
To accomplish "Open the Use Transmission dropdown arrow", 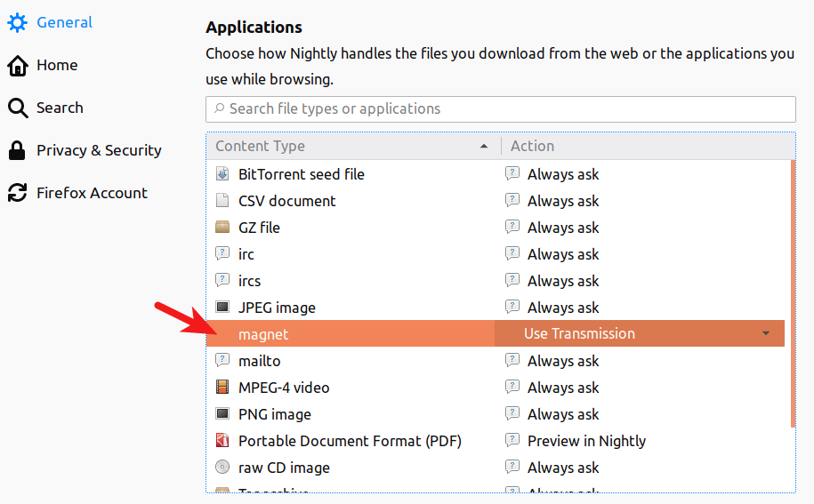I will click(x=766, y=334).
